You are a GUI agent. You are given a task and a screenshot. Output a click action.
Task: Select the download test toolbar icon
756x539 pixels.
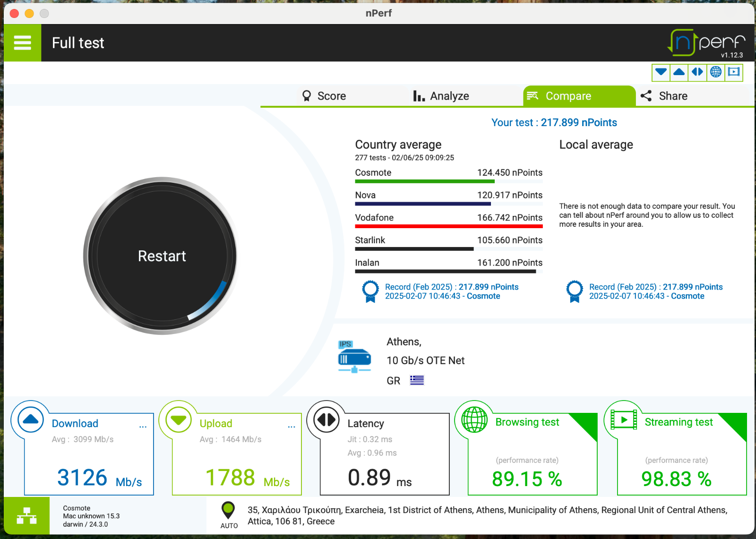[661, 72]
